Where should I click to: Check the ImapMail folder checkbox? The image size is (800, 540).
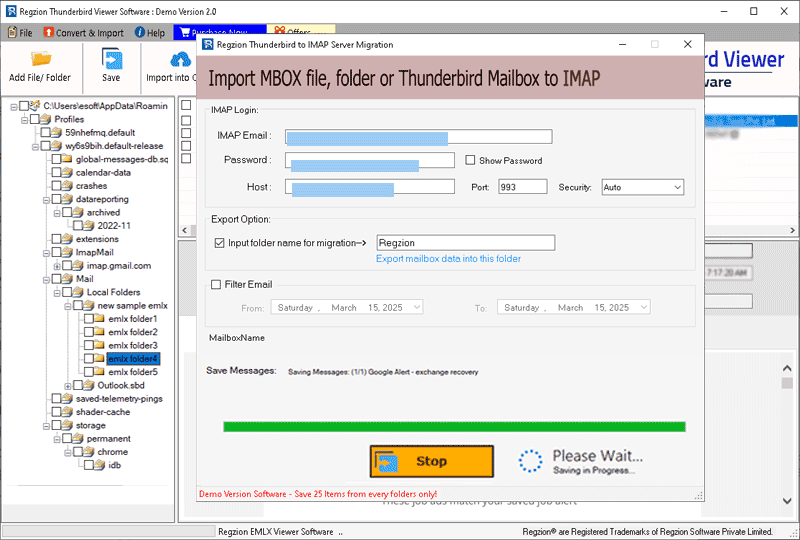tap(56, 252)
